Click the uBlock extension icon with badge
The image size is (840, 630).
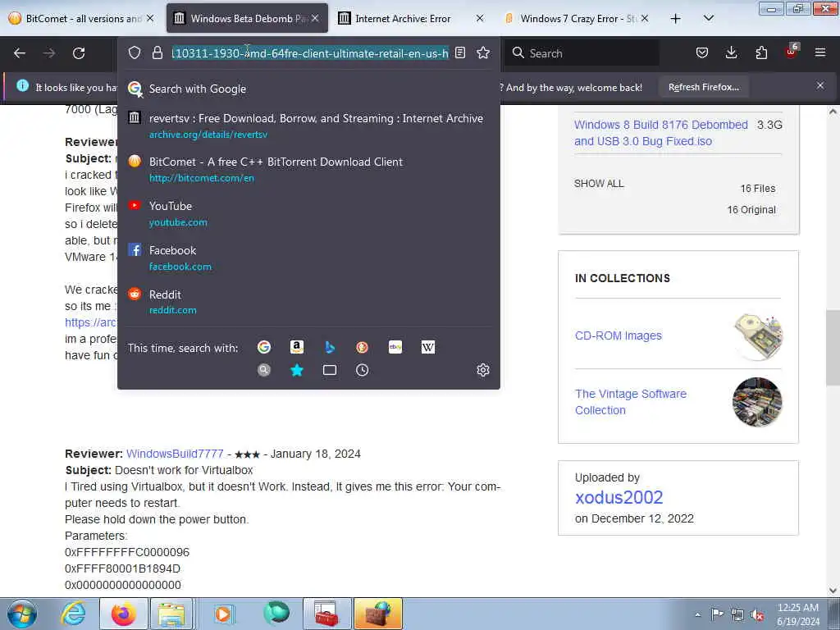792,52
